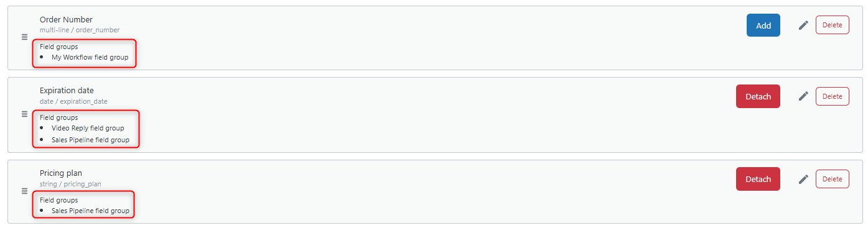This screenshot has width=868, height=228.
Task: Edit the Pricing plan field via pencil icon
Action: pyautogui.click(x=803, y=179)
